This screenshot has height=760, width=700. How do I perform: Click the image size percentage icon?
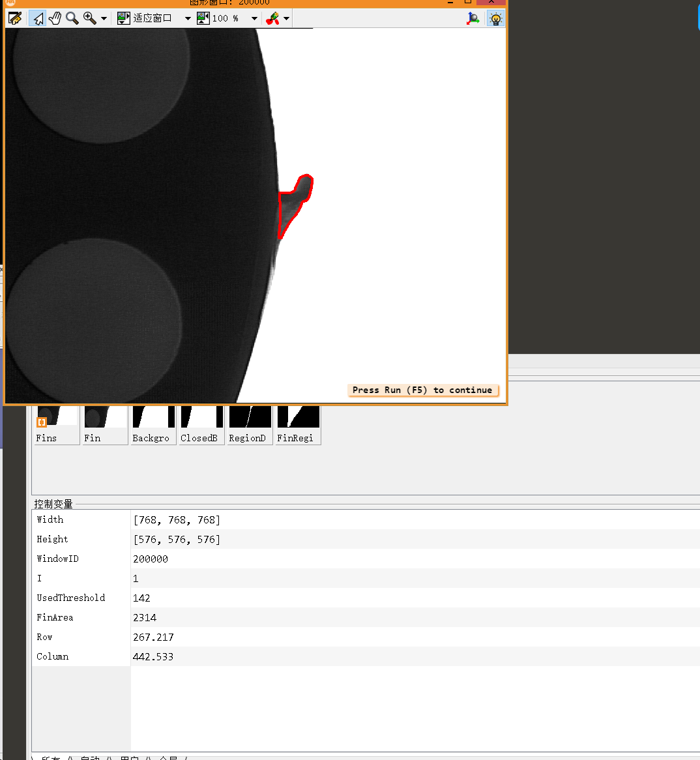tap(203, 18)
